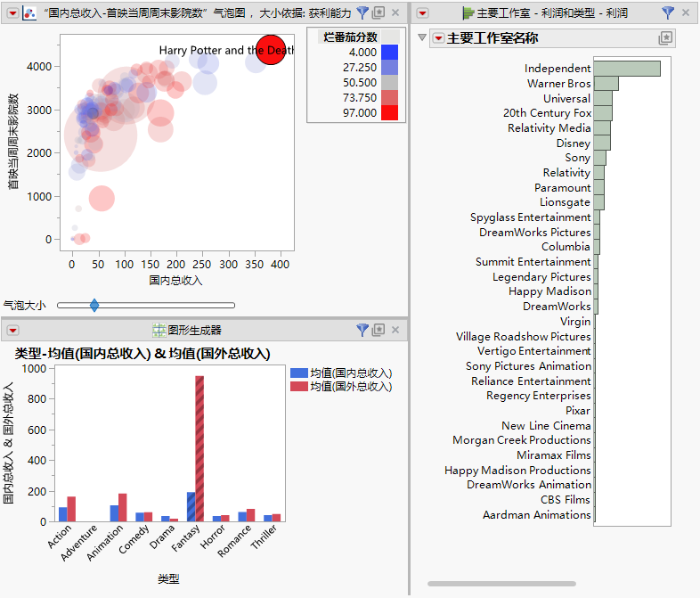The image size is (700, 598).
Task: Open Graph Builder red triangle menu
Action: pyautogui.click(x=13, y=331)
